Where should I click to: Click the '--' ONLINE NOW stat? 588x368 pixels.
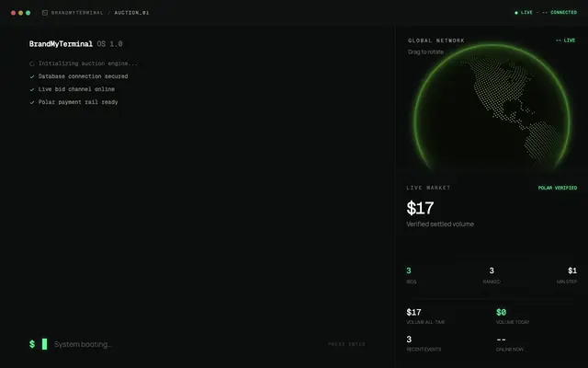click(x=510, y=343)
